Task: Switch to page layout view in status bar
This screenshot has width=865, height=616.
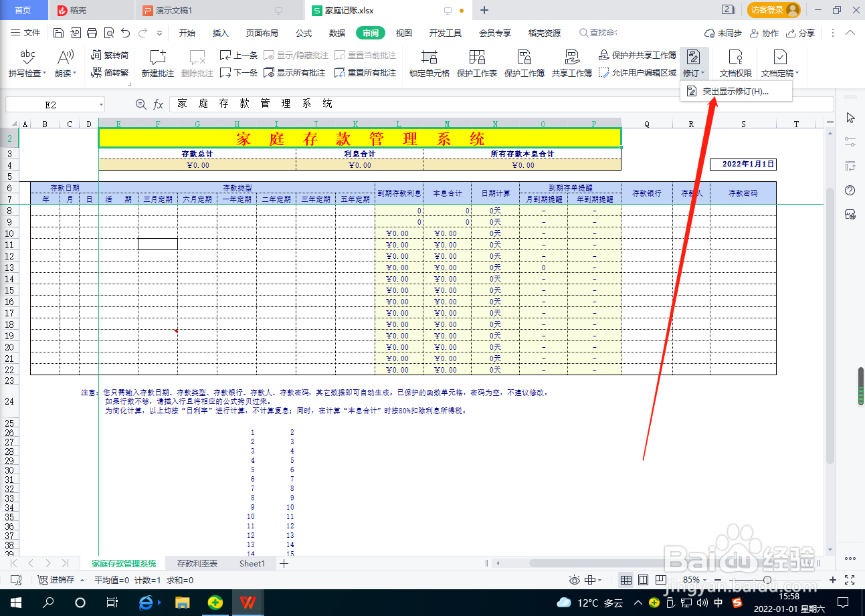Action: coord(643,580)
